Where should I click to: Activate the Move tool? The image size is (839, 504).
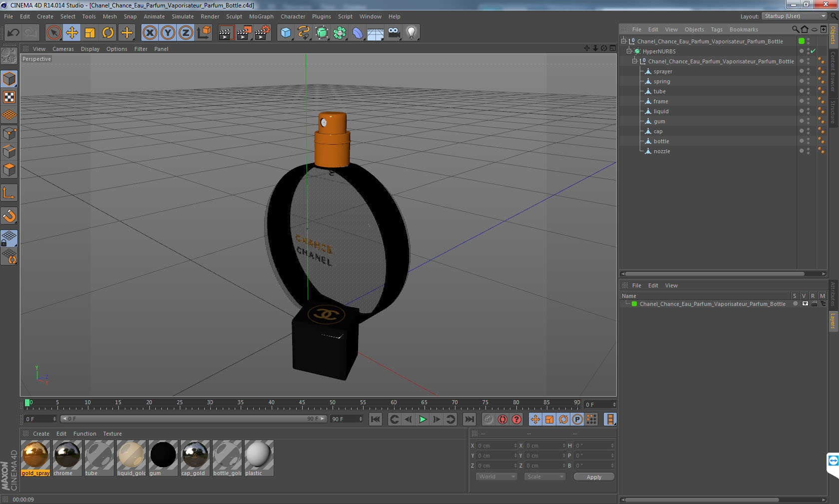click(72, 33)
